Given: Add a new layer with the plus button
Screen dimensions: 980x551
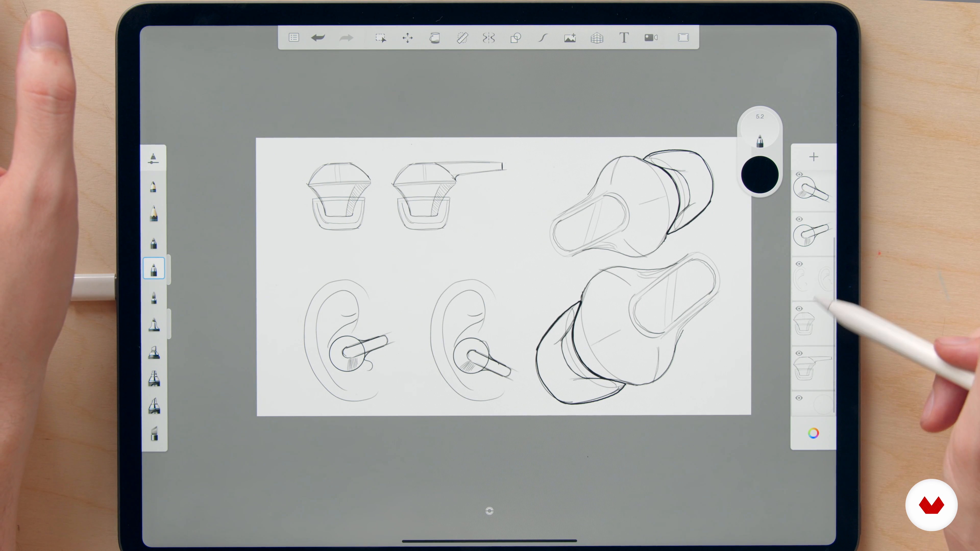Looking at the screenshot, I should (x=813, y=157).
